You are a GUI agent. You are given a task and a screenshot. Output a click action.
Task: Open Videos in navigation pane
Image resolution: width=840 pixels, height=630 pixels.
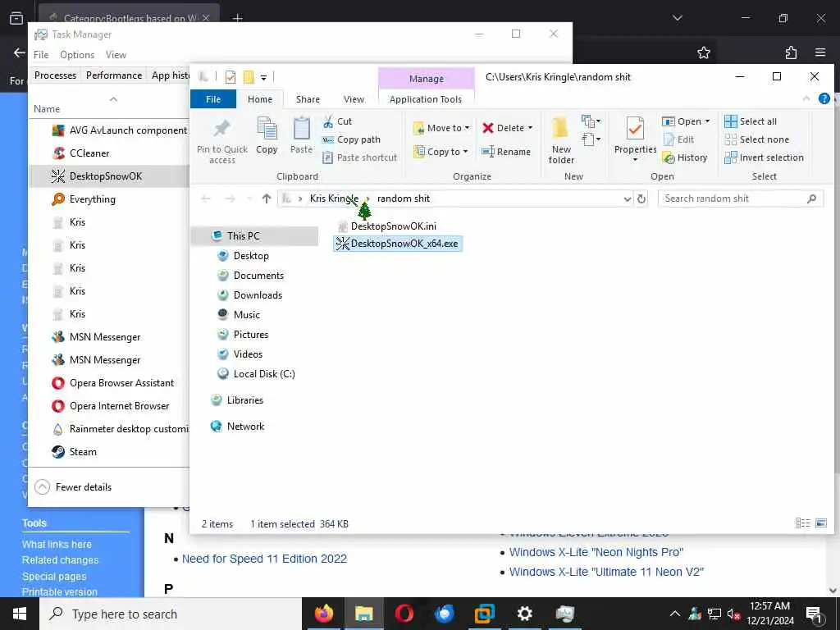tap(248, 354)
